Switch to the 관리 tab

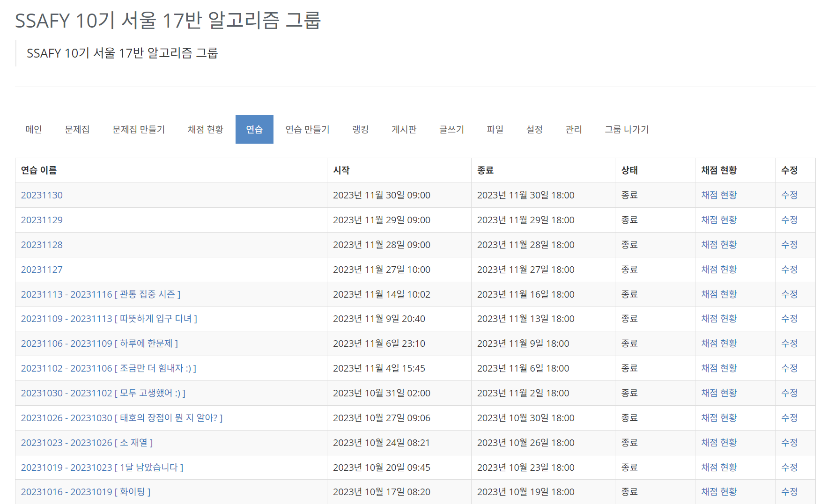(574, 129)
